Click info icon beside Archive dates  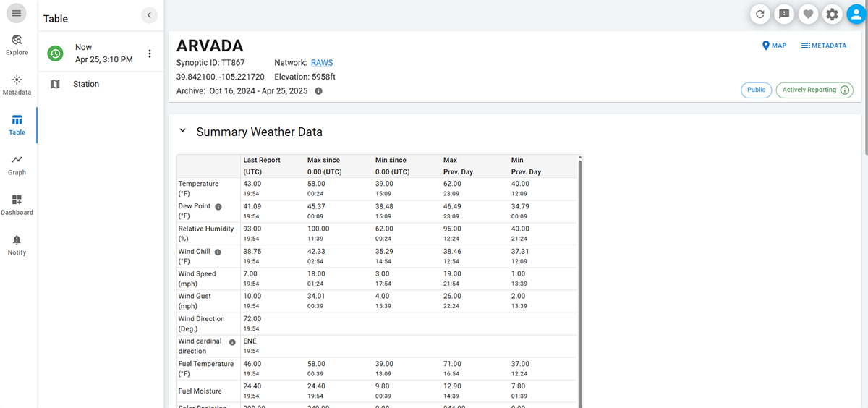[x=318, y=91]
